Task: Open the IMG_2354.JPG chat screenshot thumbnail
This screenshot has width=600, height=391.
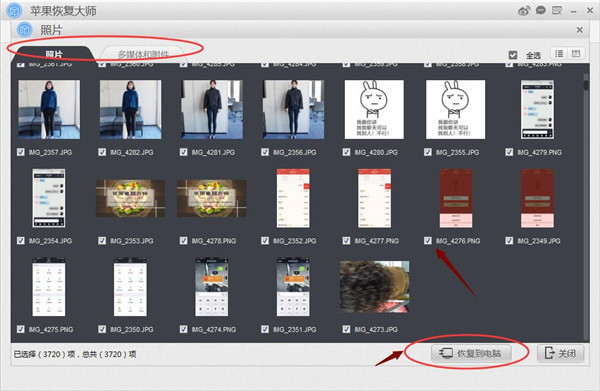Action: pyautogui.click(x=49, y=198)
